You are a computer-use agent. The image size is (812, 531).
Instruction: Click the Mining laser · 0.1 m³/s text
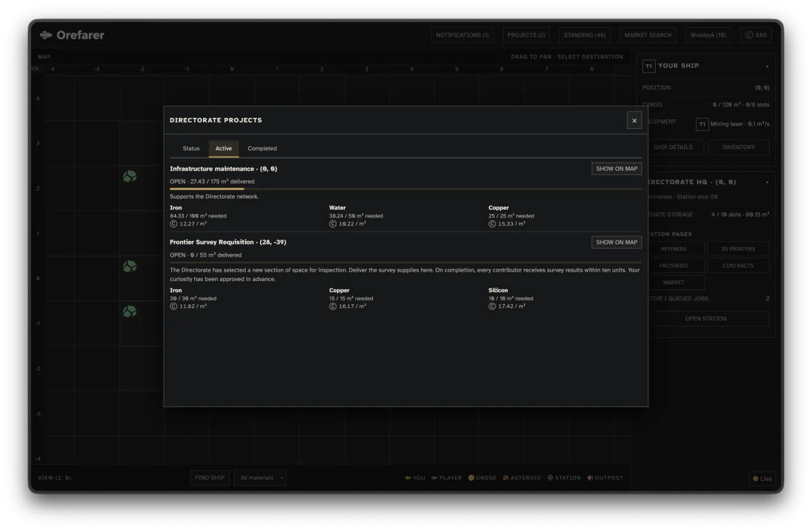coord(741,124)
